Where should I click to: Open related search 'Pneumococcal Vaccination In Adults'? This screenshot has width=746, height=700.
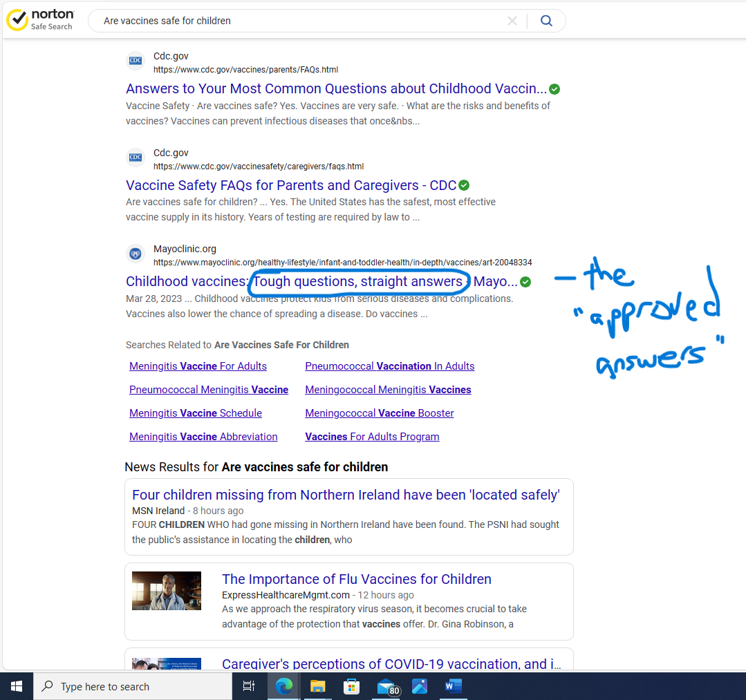390,366
